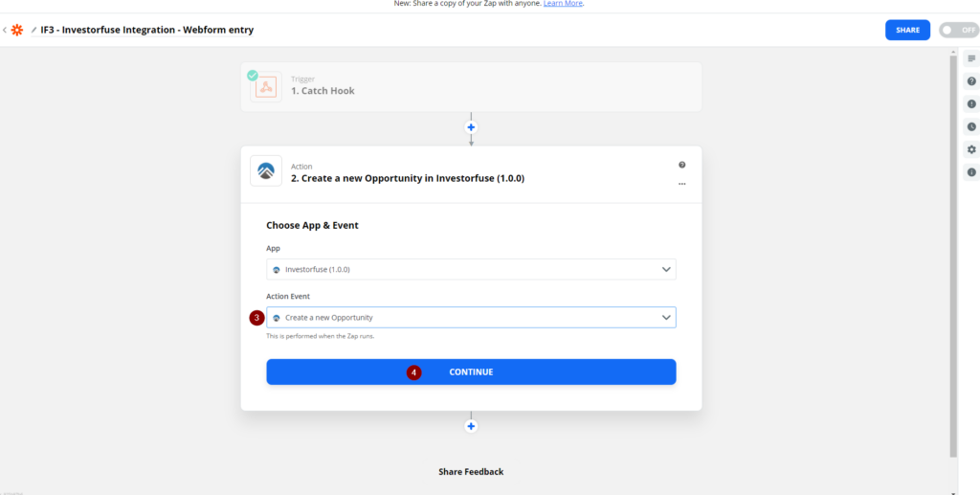Open the clock history icon in sidebar
The image size is (980, 495).
pyautogui.click(x=971, y=126)
